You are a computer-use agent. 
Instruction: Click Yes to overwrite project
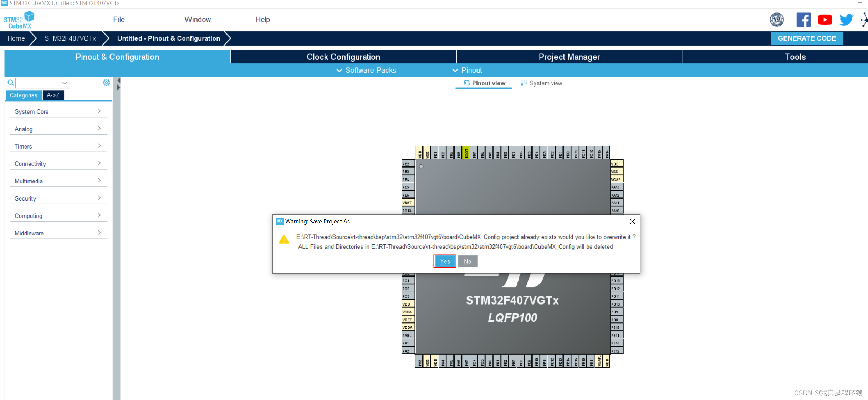click(x=445, y=261)
